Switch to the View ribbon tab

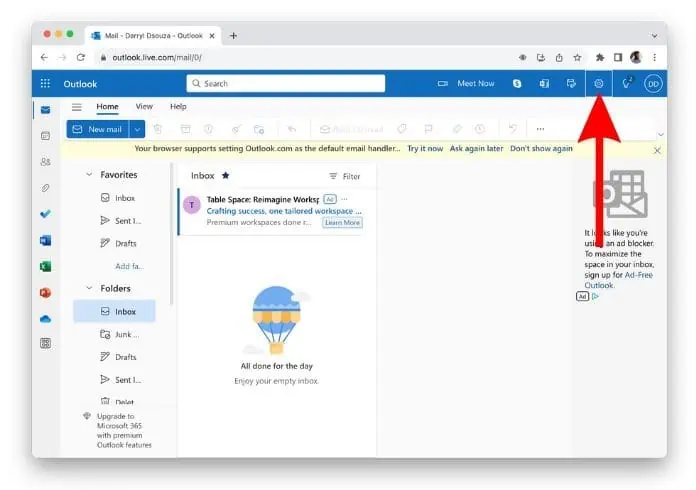144,107
